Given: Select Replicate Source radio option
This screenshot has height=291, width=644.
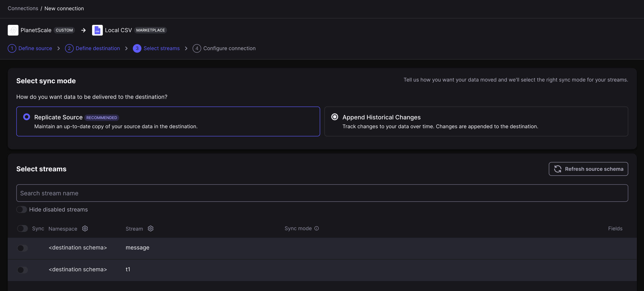Looking at the screenshot, I should 27,117.
